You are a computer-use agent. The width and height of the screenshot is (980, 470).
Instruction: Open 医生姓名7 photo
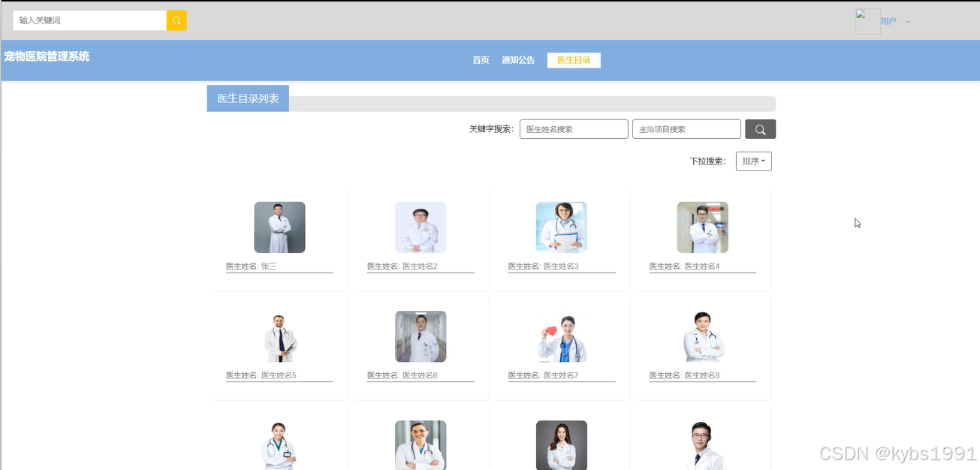[x=562, y=337]
